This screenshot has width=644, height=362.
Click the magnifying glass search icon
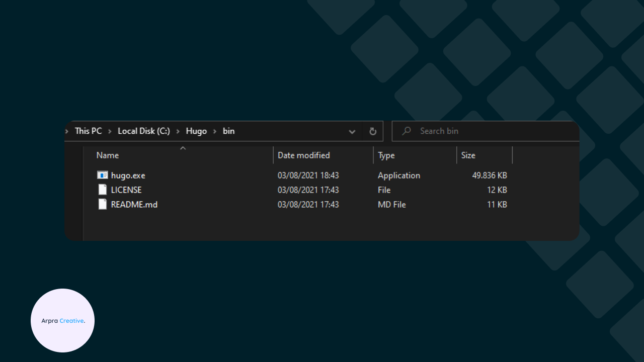click(407, 131)
